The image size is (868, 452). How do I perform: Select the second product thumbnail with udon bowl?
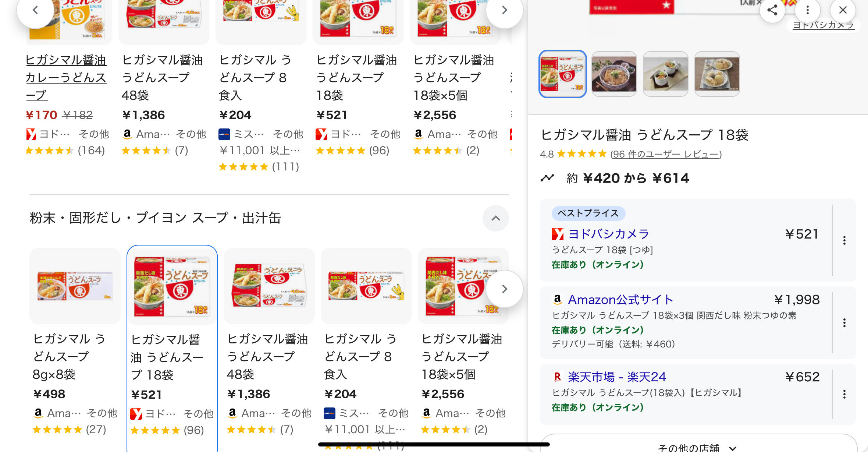pos(614,74)
